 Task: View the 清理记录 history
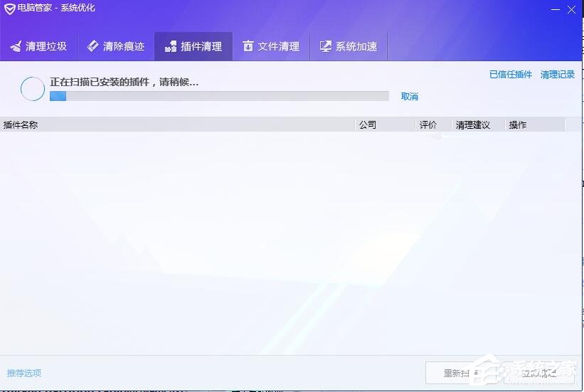pos(557,75)
